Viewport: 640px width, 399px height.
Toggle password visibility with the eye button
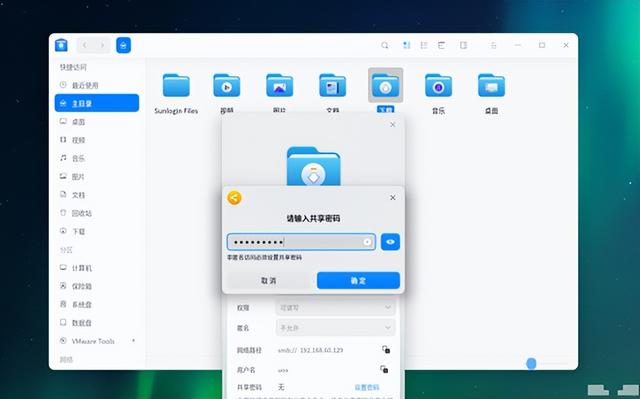(x=390, y=242)
